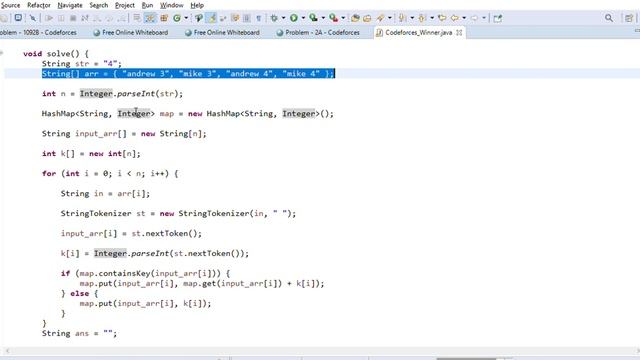Expand the Debug dropdown arrow
Image resolution: width=640 pixels, height=360 pixels.
click(283, 18)
